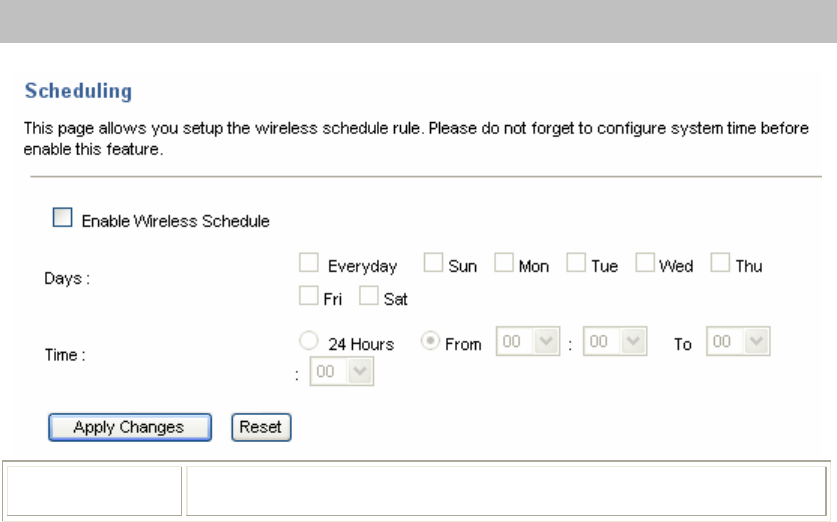
Task: Click the Apply Changes button
Action: pyautogui.click(x=130, y=427)
